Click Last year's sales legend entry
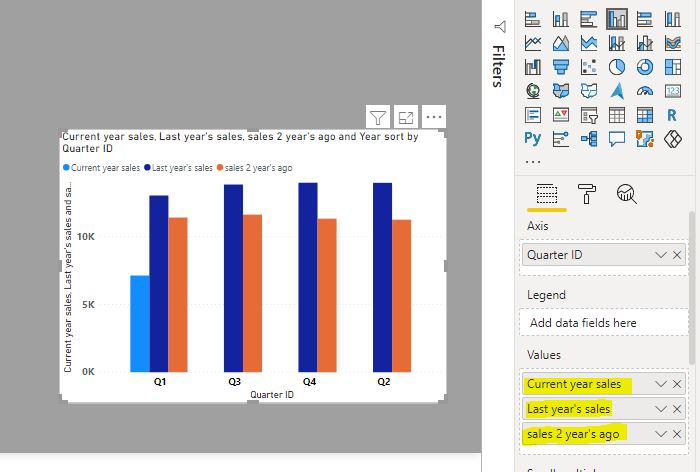 178,168
